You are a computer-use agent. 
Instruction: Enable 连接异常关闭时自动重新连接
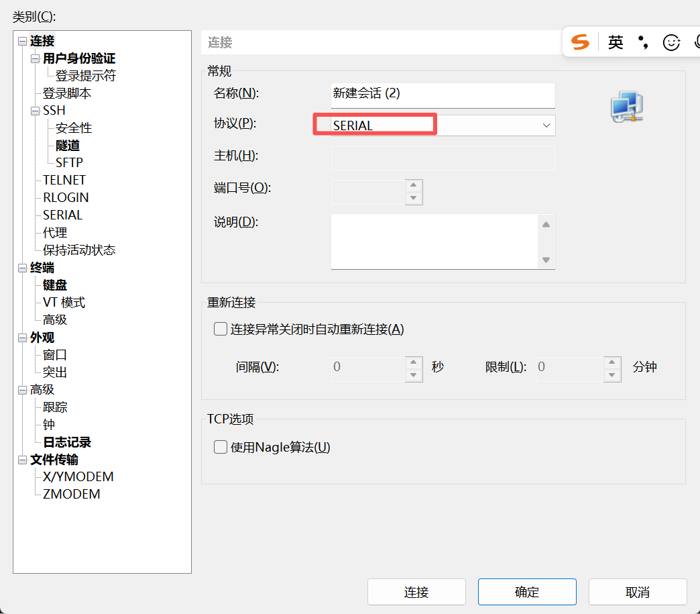(x=220, y=329)
